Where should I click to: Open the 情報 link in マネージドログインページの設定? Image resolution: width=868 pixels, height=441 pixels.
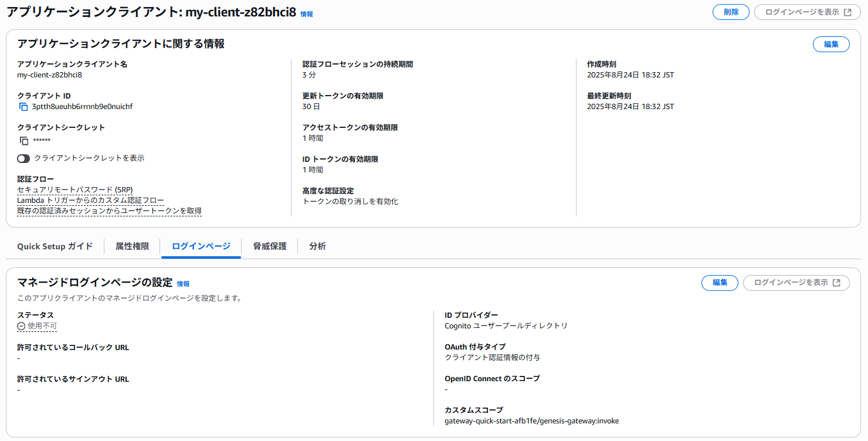click(x=182, y=283)
